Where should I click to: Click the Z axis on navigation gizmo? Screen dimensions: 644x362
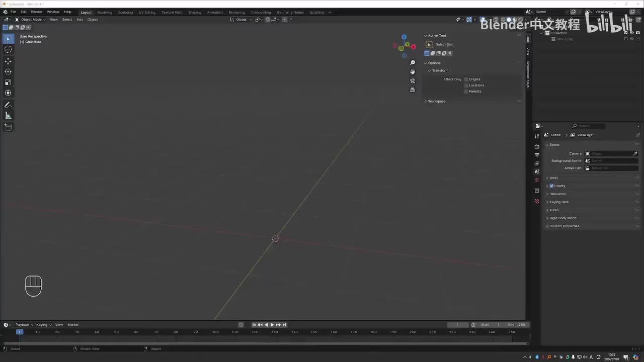click(x=404, y=37)
